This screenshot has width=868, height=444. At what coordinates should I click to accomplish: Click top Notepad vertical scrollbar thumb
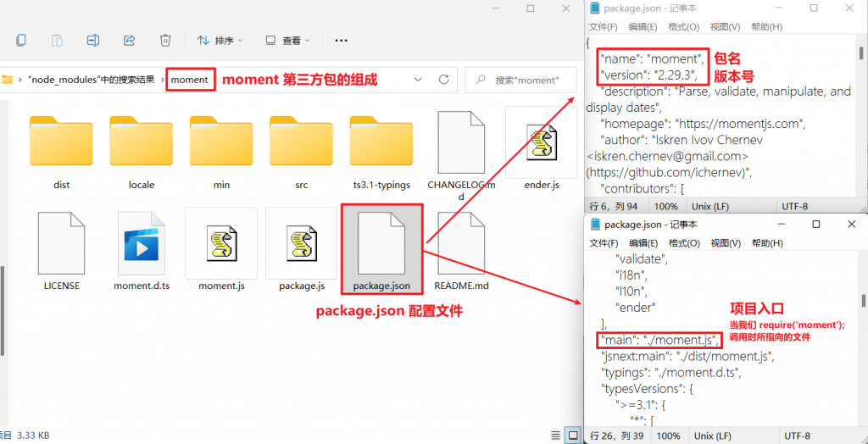[861, 53]
